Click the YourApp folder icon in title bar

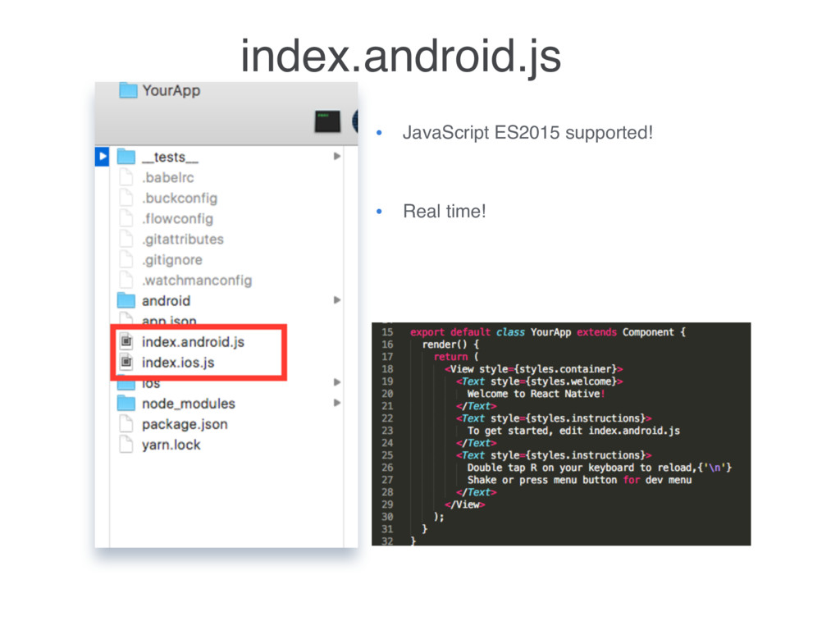click(x=128, y=90)
